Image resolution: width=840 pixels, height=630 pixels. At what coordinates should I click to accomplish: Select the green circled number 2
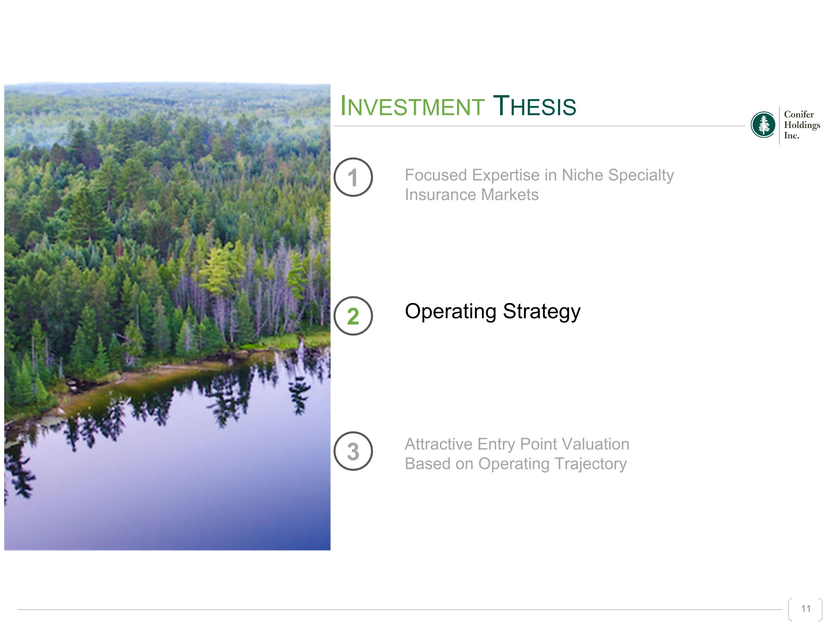353,316
